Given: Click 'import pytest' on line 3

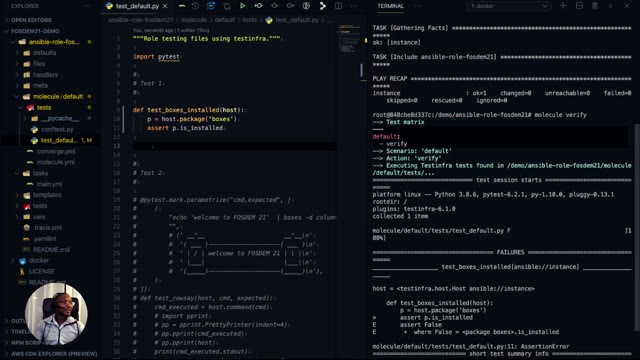Looking at the screenshot, I should click(x=156, y=57).
